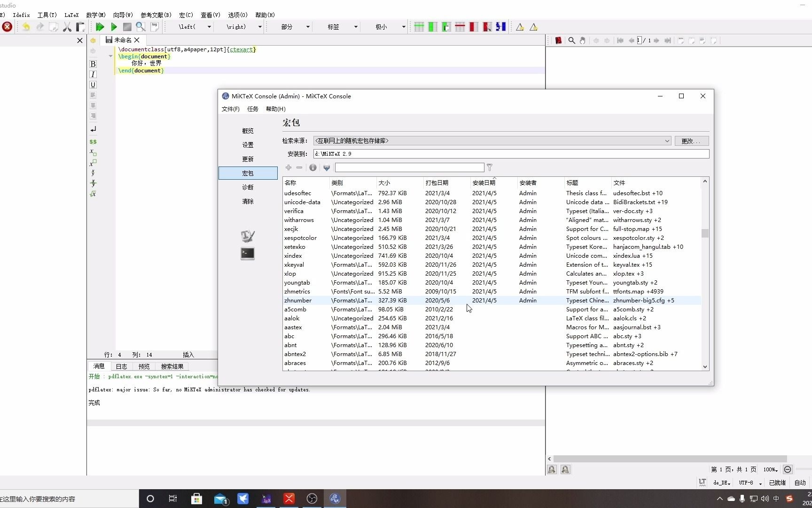Insert inline math with the $$ icon
This screenshot has width=812, height=508.
click(x=93, y=142)
